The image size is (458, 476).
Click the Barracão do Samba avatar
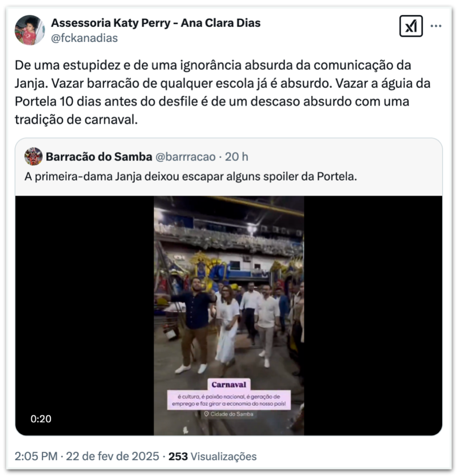(33, 157)
